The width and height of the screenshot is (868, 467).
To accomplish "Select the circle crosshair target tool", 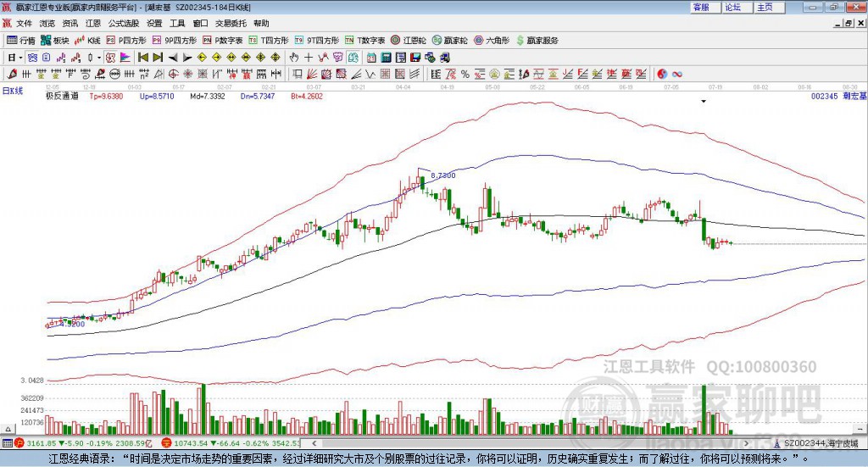I will (x=173, y=74).
